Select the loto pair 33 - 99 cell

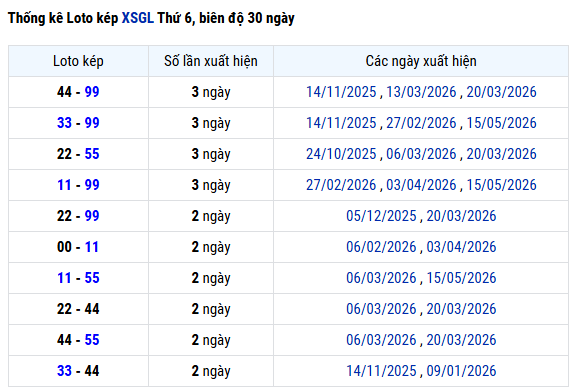pyautogui.click(x=78, y=123)
